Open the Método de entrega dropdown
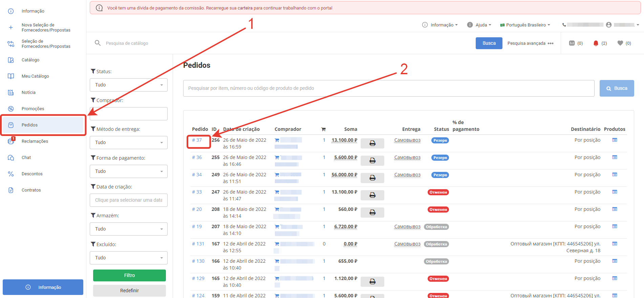 129,142
